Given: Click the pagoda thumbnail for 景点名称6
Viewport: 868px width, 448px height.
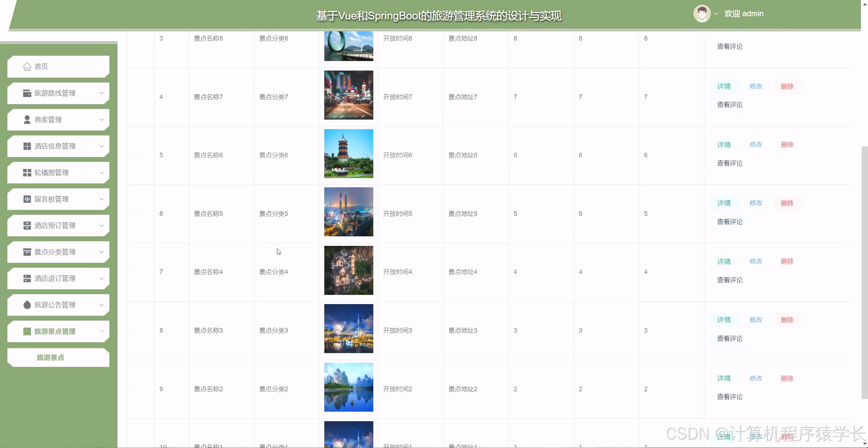Looking at the screenshot, I should [349, 153].
